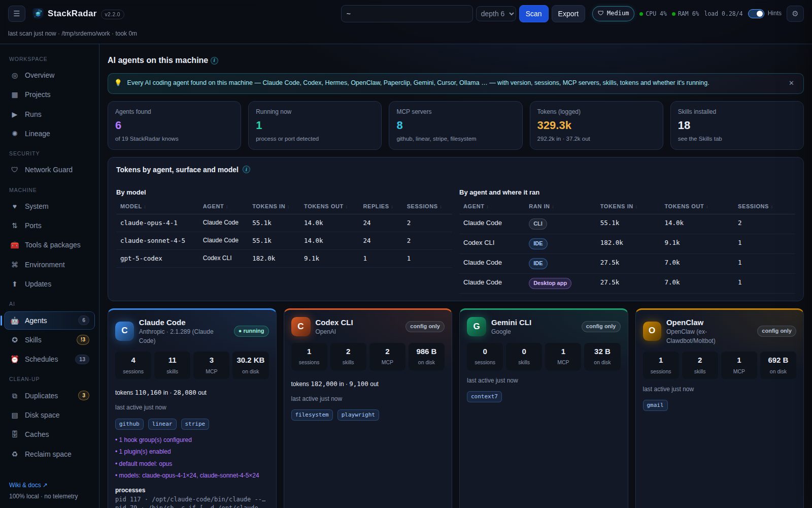
Task: Click the Agents robot icon in sidebar
Action: (x=15, y=321)
